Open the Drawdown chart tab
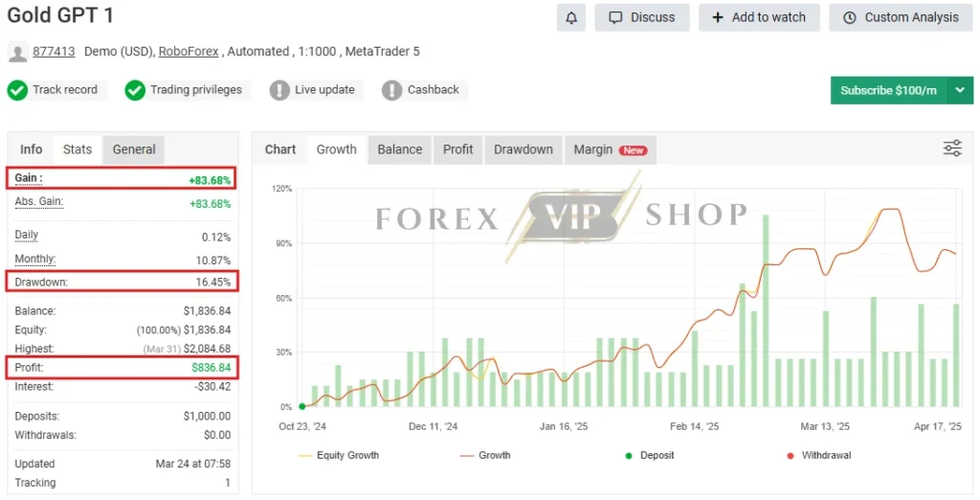The width and height of the screenshot is (980, 500). tap(523, 149)
